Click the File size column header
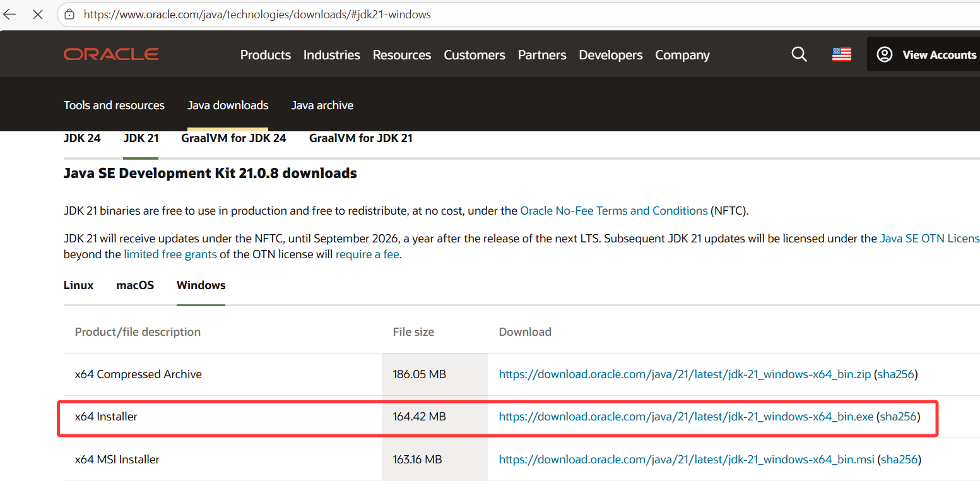The width and height of the screenshot is (980, 488). click(x=413, y=332)
